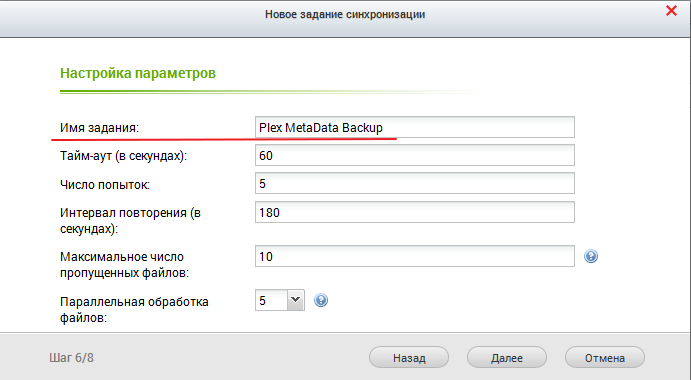Proceed with the Далее button
Image resolution: width=691 pixels, height=380 pixels.
tap(507, 358)
